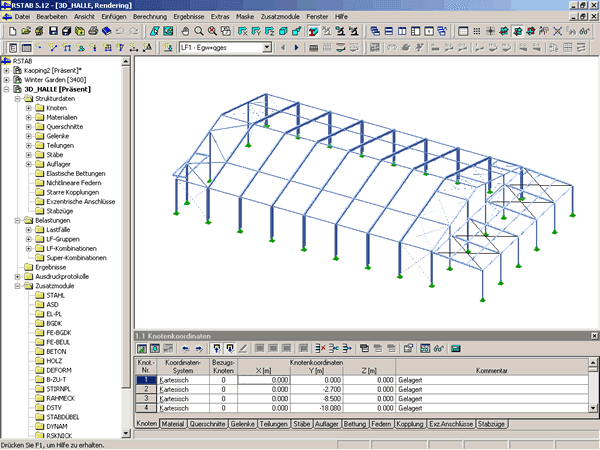Click the New file icon
This screenshot has height=450, width=600.
coord(12,31)
